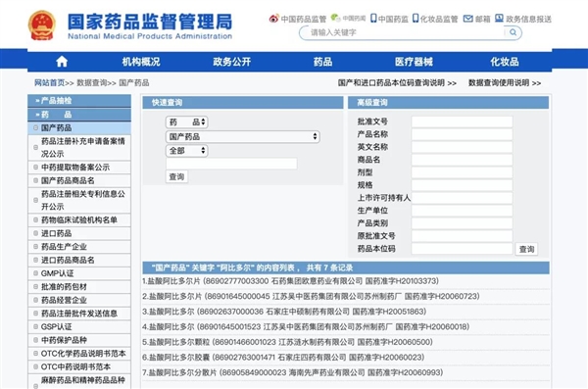This screenshot has width=588, height=389.
Task: Open 化妆品 navigation menu
Action: (x=505, y=62)
